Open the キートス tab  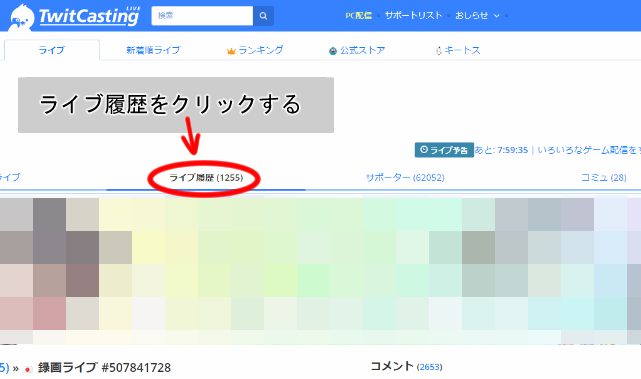(458, 50)
